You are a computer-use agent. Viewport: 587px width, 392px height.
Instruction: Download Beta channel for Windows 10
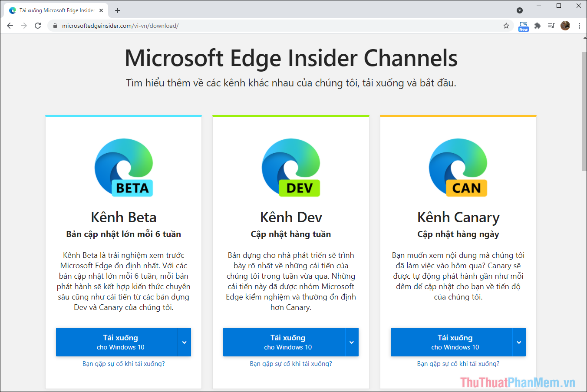click(117, 342)
